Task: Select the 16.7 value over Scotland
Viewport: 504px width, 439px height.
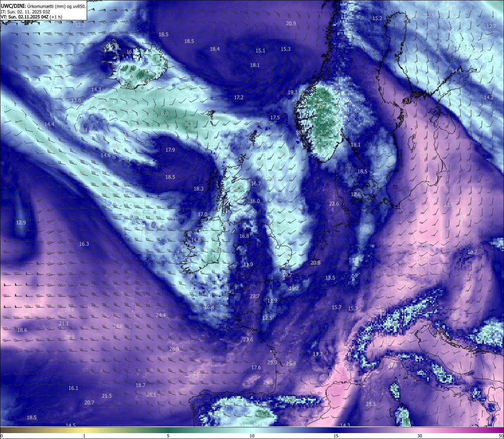Action: point(256,184)
